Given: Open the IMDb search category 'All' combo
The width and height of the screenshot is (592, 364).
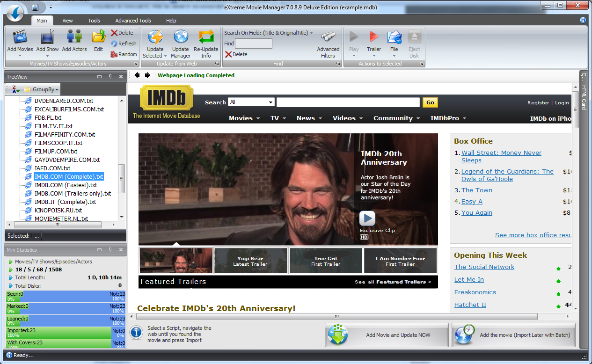Looking at the screenshot, I should pyautogui.click(x=251, y=102).
